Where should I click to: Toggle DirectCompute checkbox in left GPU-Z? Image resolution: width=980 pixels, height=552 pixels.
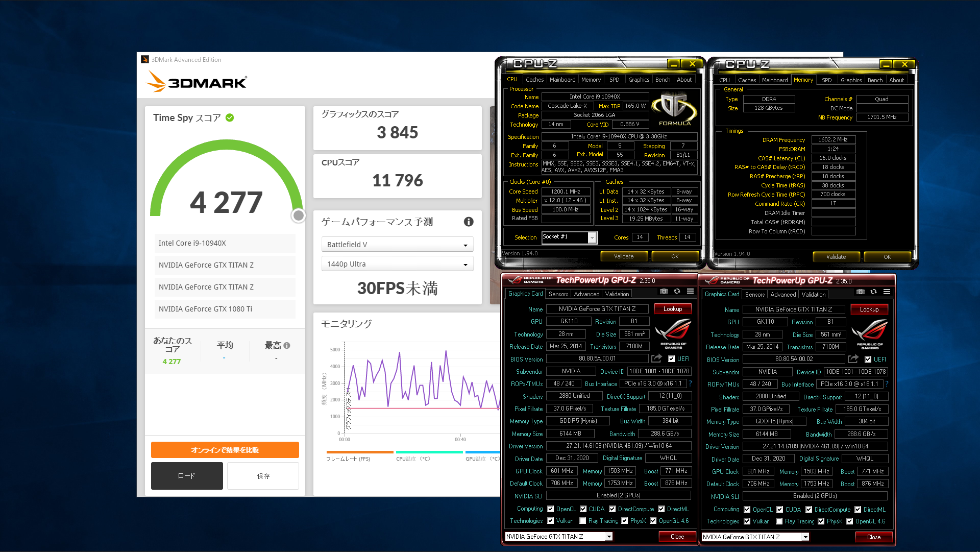pos(612,509)
